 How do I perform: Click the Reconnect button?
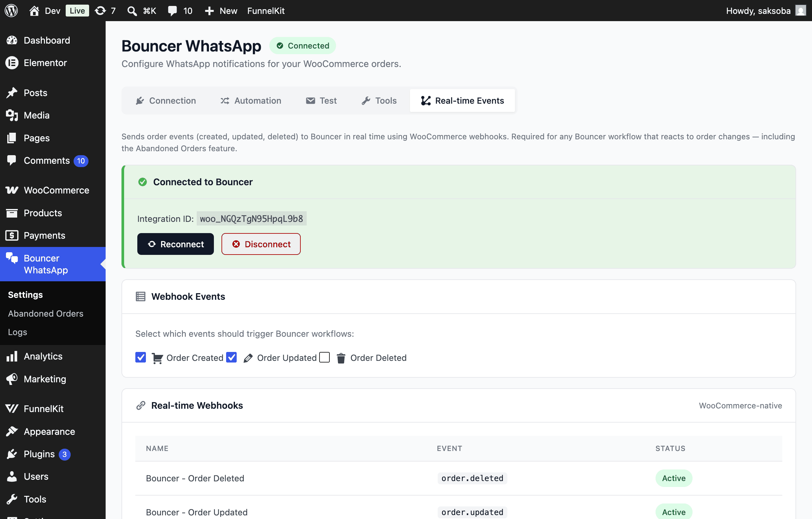[x=175, y=244]
